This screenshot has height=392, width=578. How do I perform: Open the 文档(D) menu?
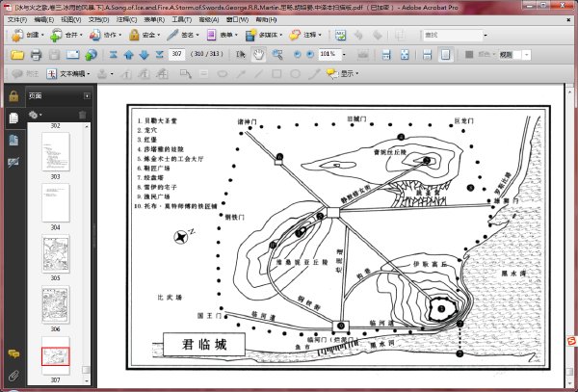[x=98, y=19]
